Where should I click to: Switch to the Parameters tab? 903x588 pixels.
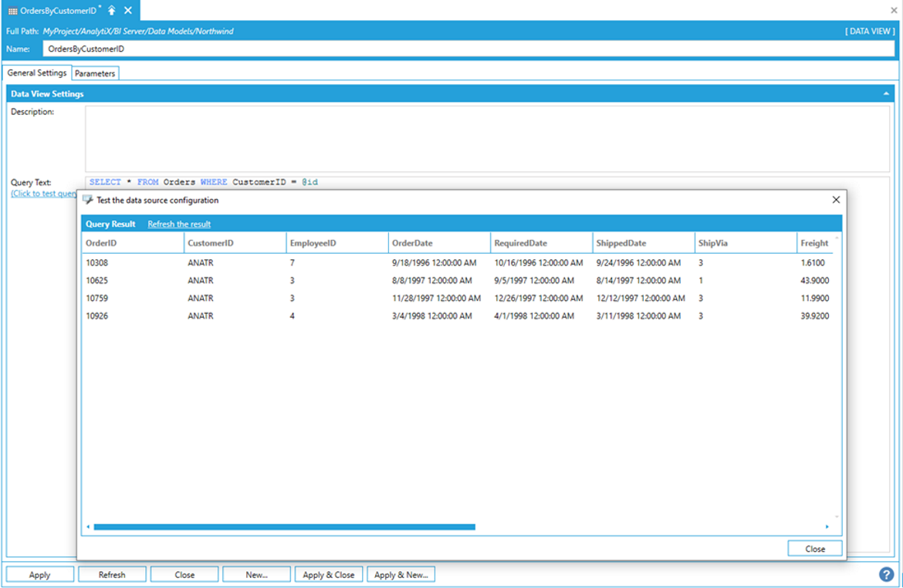click(95, 73)
